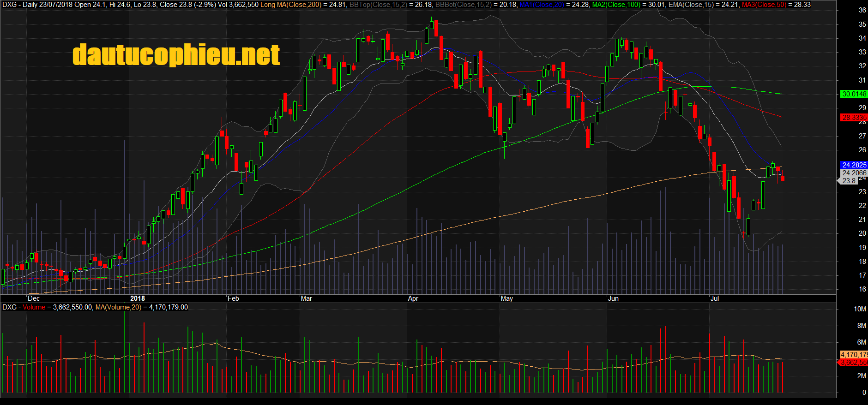Click the green 30.0148 price tag
The image size is (868, 405).
pos(854,94)
